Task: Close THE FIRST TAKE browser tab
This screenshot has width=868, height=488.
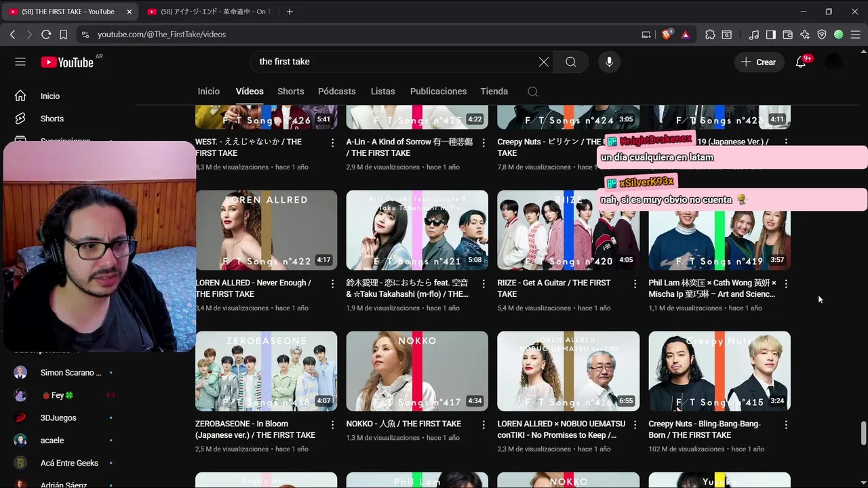Action: point(130,12)
